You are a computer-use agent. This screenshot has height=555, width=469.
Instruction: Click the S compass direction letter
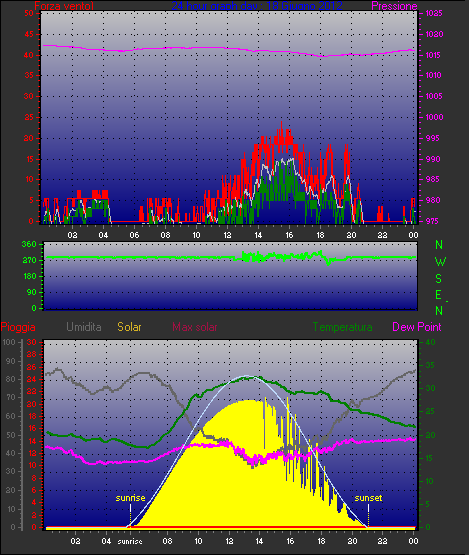coord(439,279)
